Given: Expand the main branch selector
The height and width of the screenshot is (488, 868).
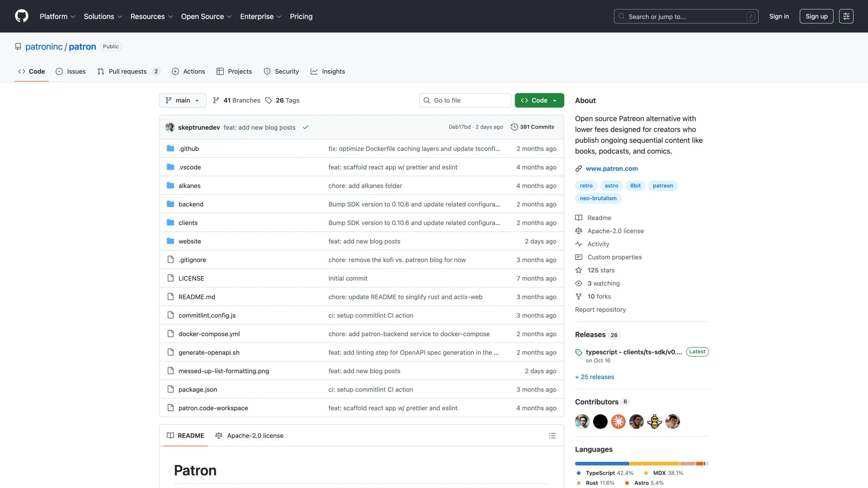Looking at the screenshot, I should point(183,100).
